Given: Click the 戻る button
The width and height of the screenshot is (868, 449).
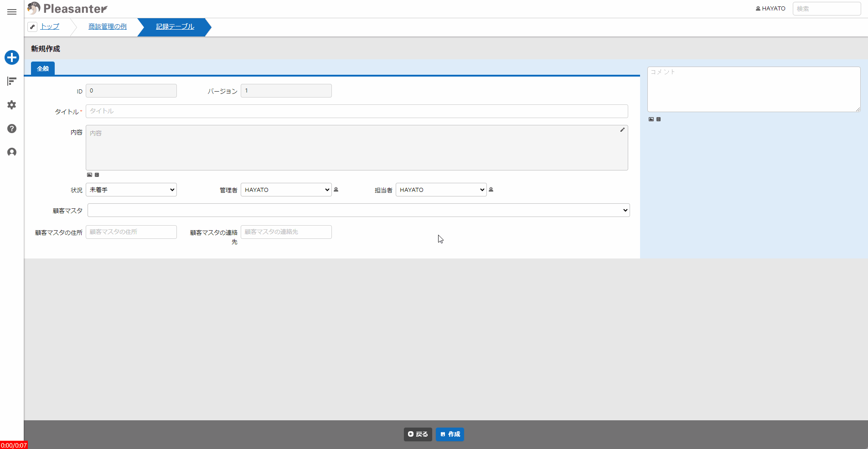Looking at the screenshot, I should 418,434.
